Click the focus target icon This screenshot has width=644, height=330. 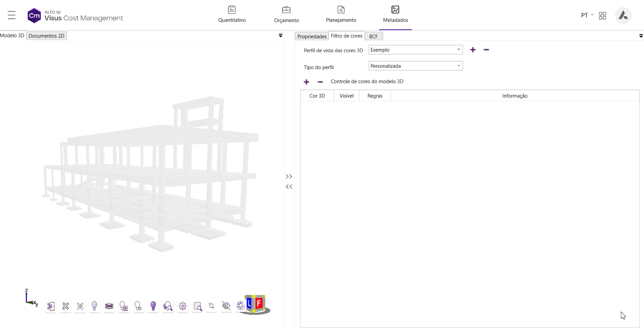80,306
